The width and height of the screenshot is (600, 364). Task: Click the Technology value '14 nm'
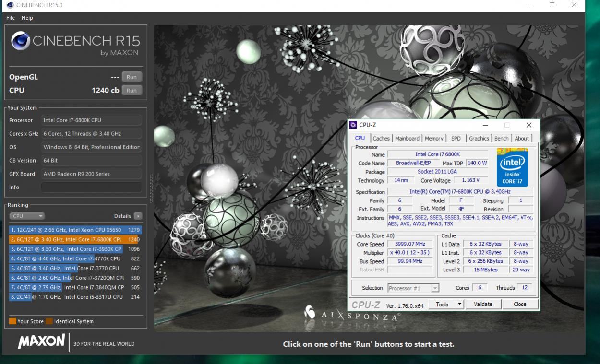pyautogui.click(x=400, y=180)
